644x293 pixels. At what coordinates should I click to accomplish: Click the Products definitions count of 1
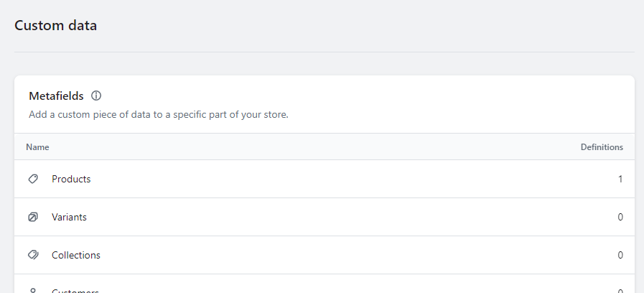620,179
